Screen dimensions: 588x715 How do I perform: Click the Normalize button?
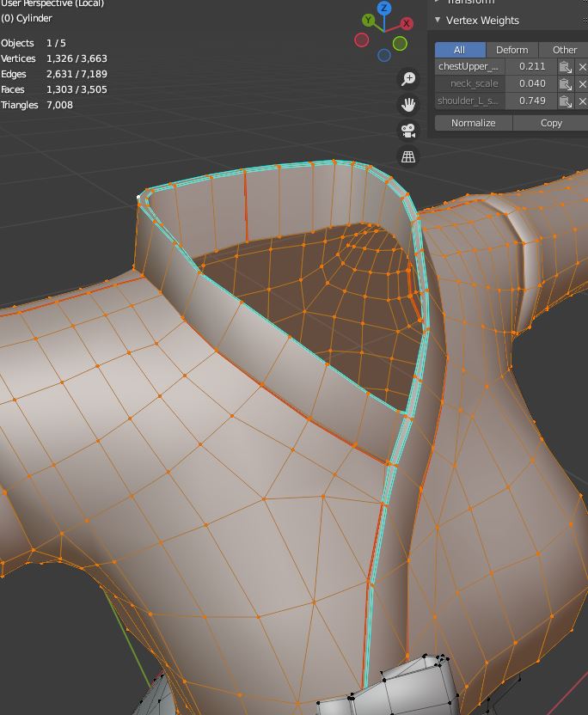[473, 123]
